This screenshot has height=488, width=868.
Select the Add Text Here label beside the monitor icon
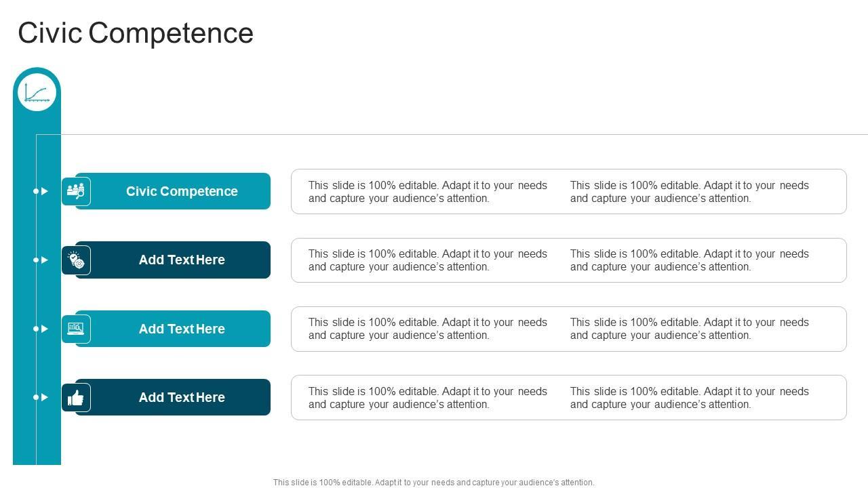[x=182, y=329]
